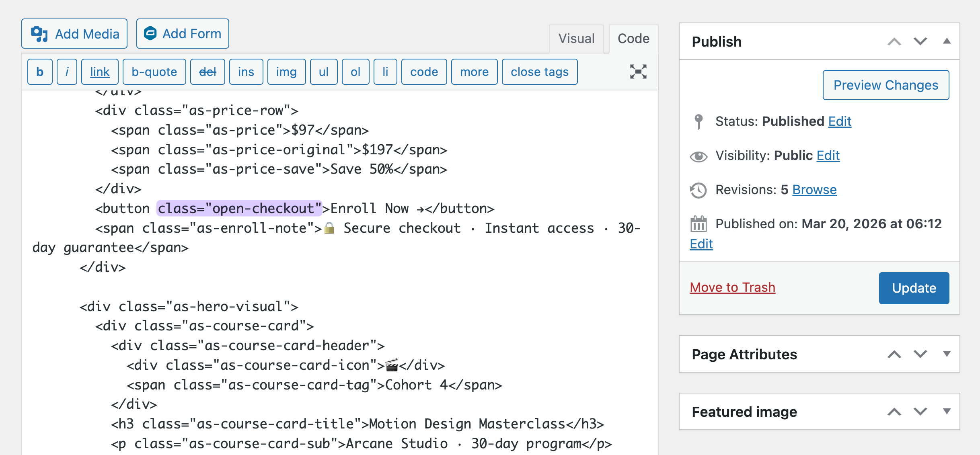Image resolution: width=980 pixels, height=455 pixels.
Task: Collapse the Publish panel with triangle toggle
Action: 947,41
